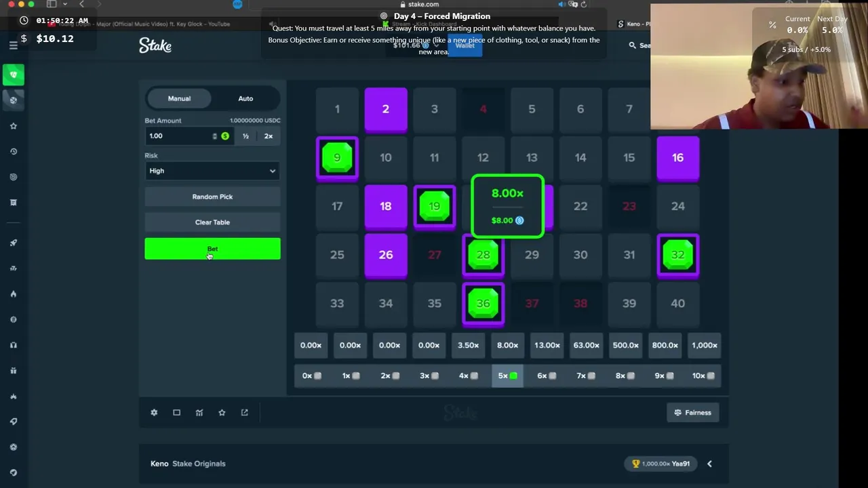Deselect Keno tile 18
Screen dimensions: 868x488
386,206
